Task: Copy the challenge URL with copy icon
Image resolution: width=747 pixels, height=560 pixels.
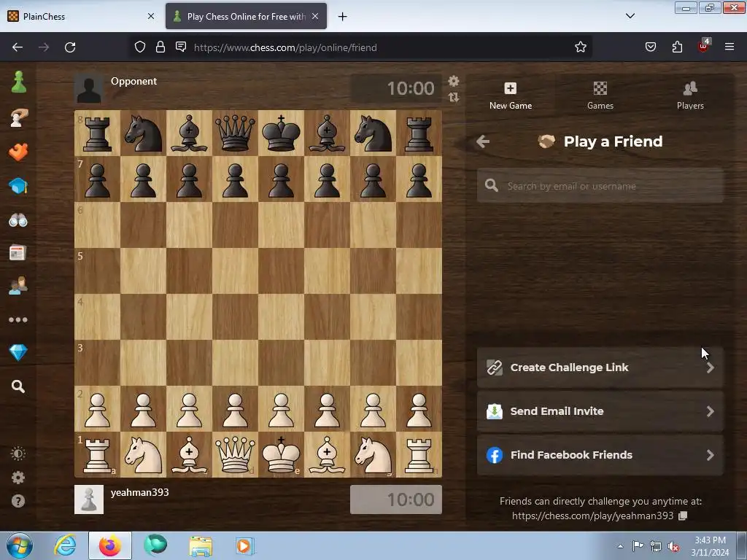Action: coord(683,516)
